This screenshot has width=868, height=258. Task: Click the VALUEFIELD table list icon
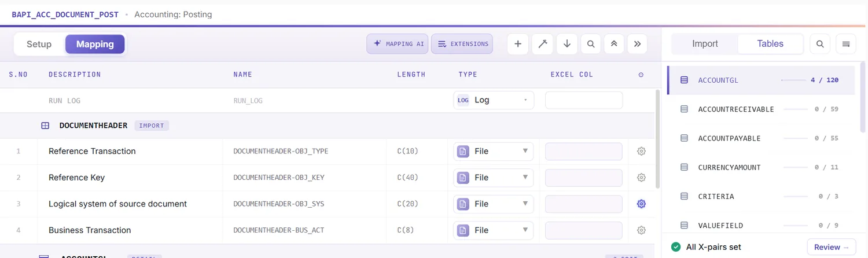point(684,226)
